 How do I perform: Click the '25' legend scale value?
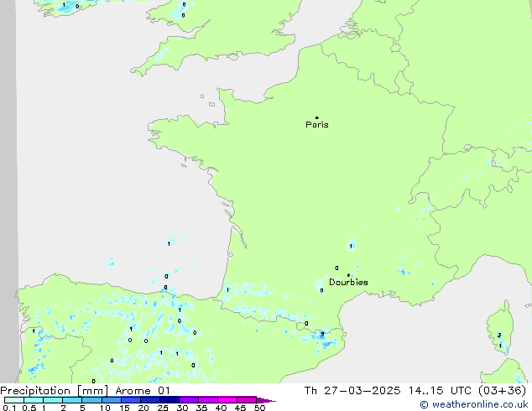point(163,408)
